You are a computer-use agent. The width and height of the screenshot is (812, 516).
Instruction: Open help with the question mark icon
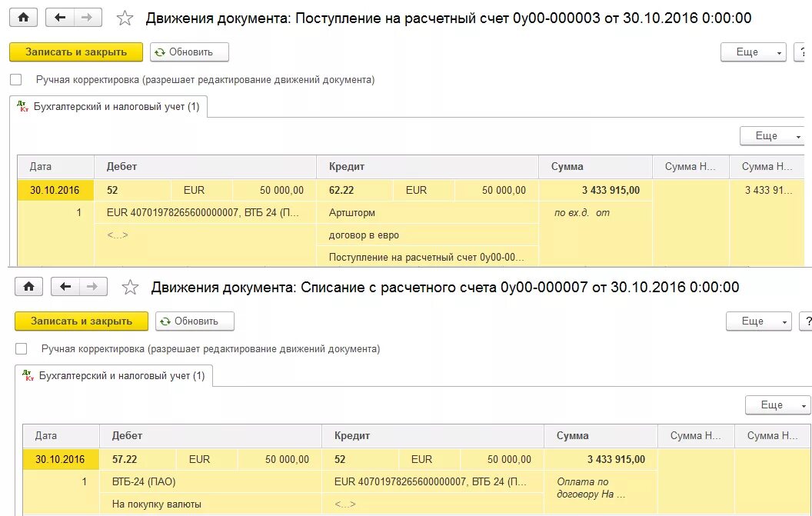[804, 52]
